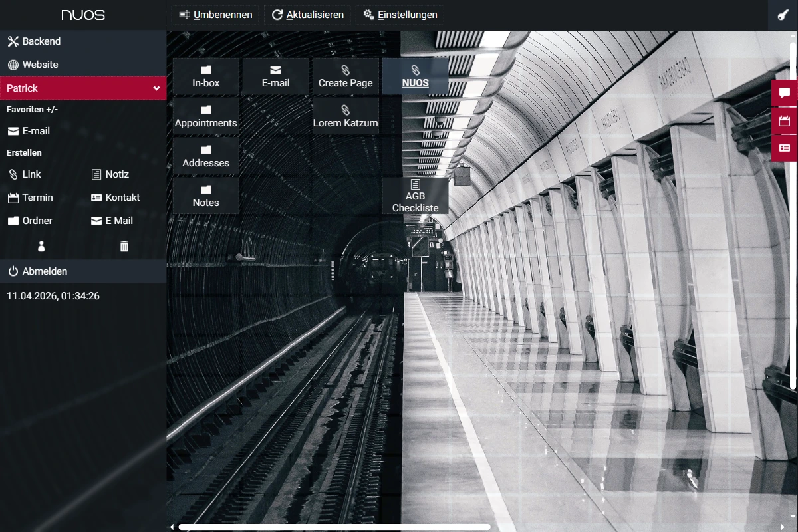This screenshot has height=532, width=798.
Task: Click the paintbrush icon in top-right corner
Action: pos(783,15)
